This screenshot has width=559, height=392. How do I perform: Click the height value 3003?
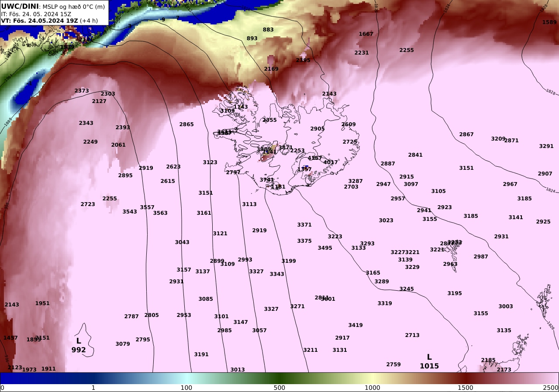coord(506,306)
